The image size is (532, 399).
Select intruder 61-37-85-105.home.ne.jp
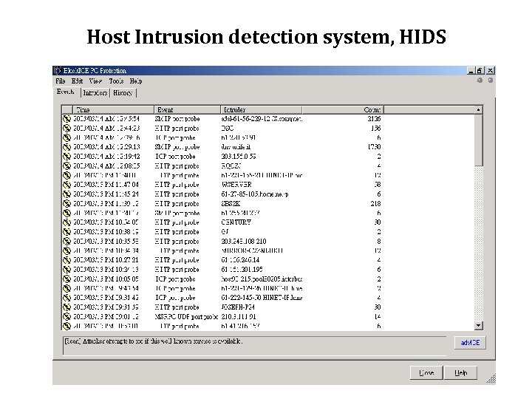tap(255, 194)
